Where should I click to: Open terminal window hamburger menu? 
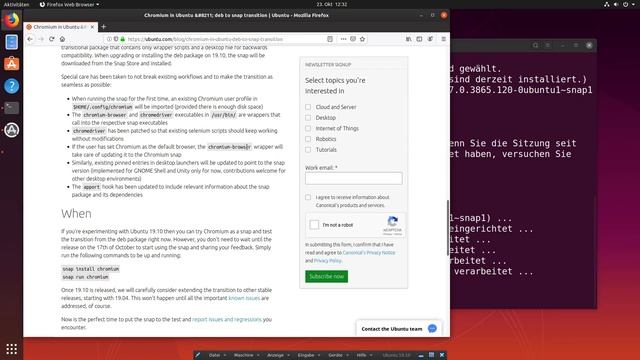[x=548, y=45]
